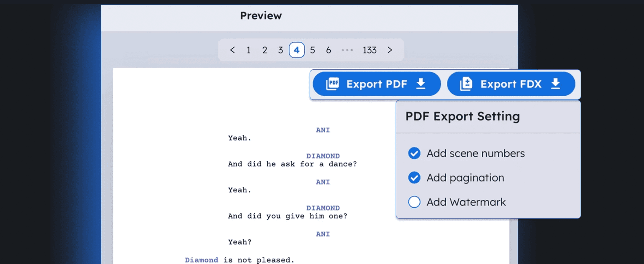Image resolution: width=644 pixels, height=264 pixels.
Task: Jump to page 1 in the preview
Action: 249,50
